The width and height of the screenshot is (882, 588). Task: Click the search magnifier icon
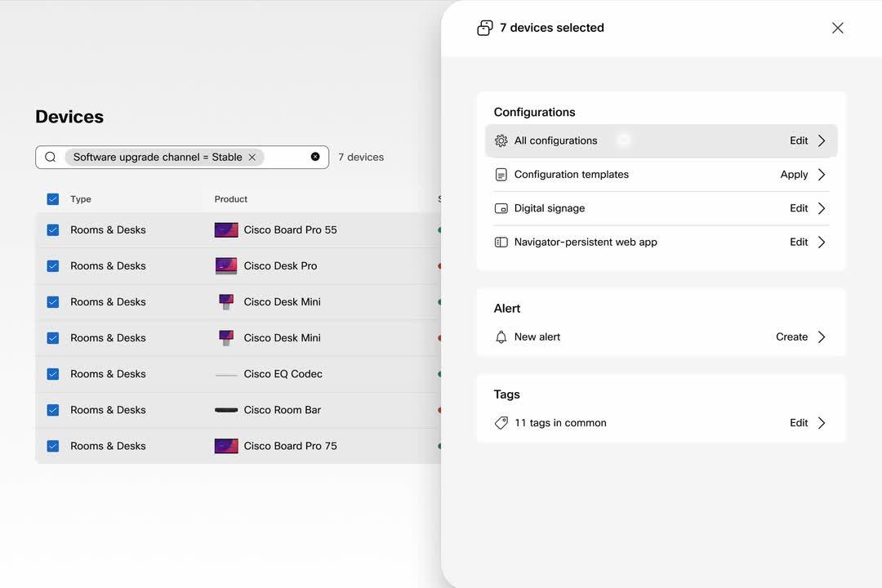(50, 157)
